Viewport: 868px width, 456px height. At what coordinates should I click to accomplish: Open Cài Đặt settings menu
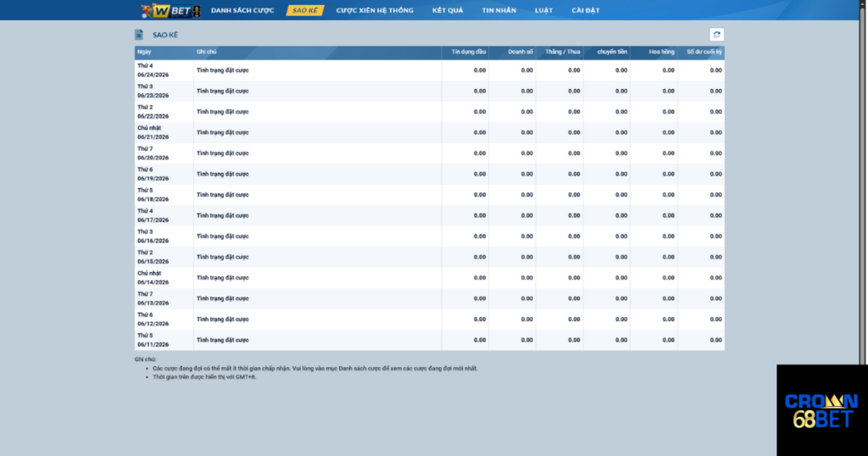(585, 10)
